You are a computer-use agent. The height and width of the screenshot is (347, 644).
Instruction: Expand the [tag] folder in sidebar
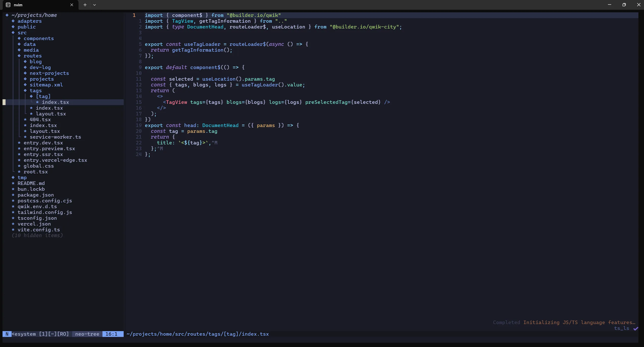(x=43, y=96)
